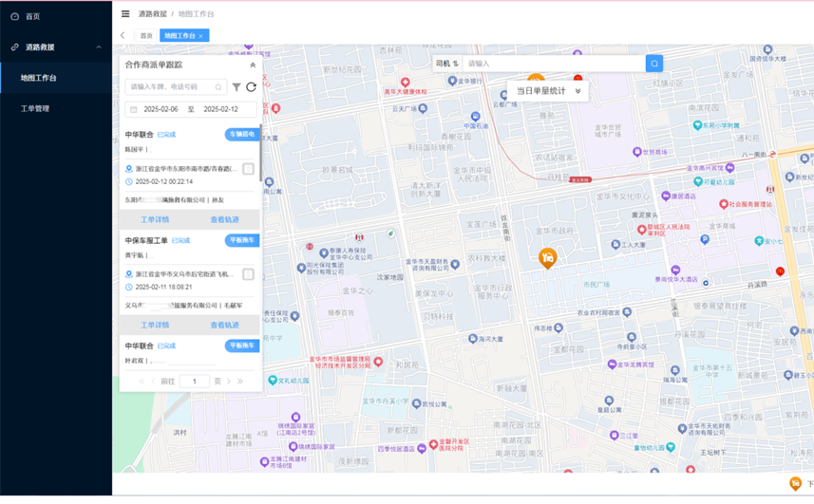Click the blue map search button

[654, 64]
